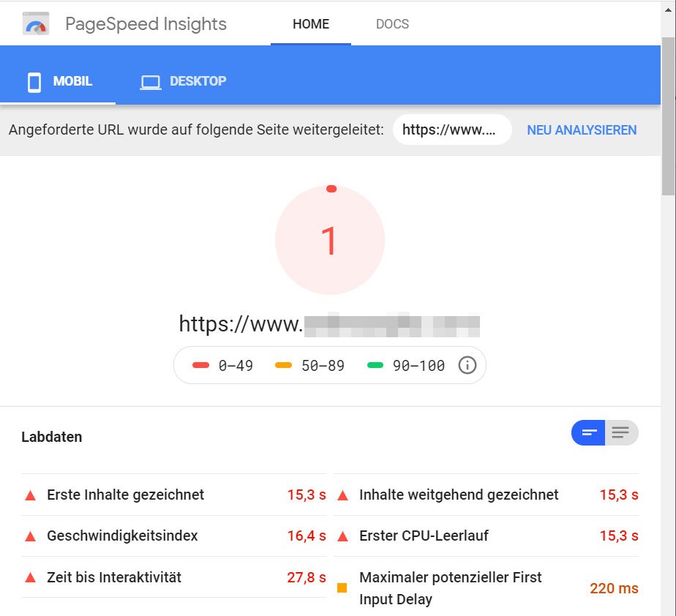
Task: Click the red triangle beside Geschwindigkeitsindex
Action: [31, 536]
